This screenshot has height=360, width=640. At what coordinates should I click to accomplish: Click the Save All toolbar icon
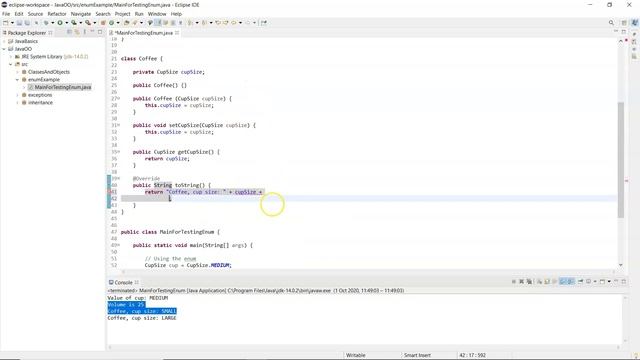27,23
